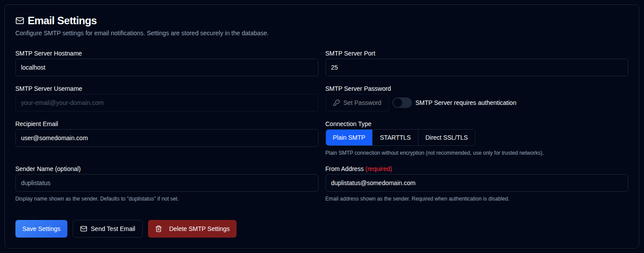The height and width of the screenshot is (253, 644).
Task: Select STARTTLS connection type
Action: pyautogui.click(x=395, y=138)
